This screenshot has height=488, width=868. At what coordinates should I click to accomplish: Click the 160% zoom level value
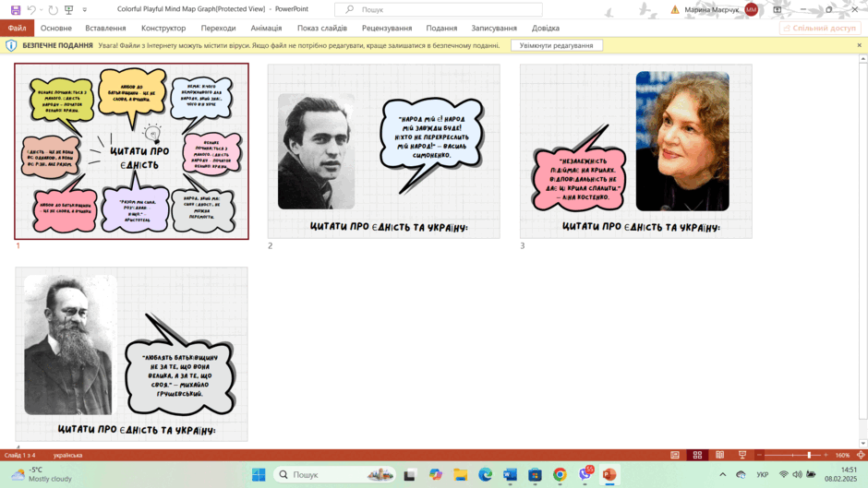tap(842, 455)
